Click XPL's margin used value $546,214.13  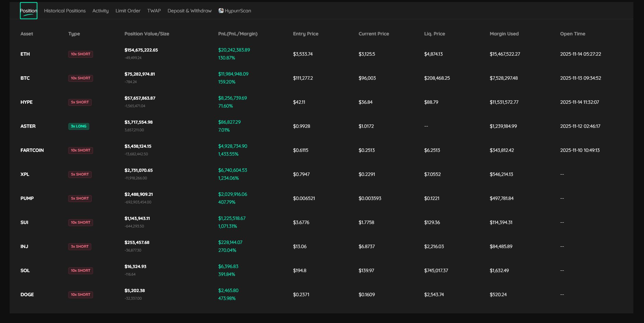click(x=501, y=174)
